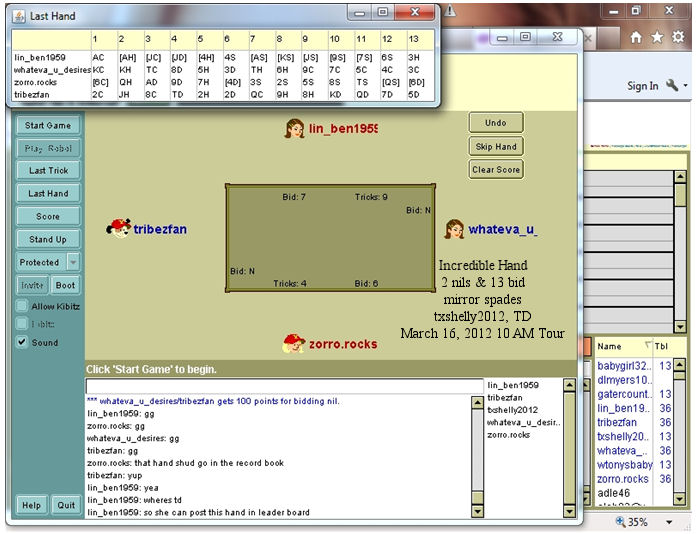Toggle the Sound checkbox off
Screen dimensions: 699x534
click(23, 342)
